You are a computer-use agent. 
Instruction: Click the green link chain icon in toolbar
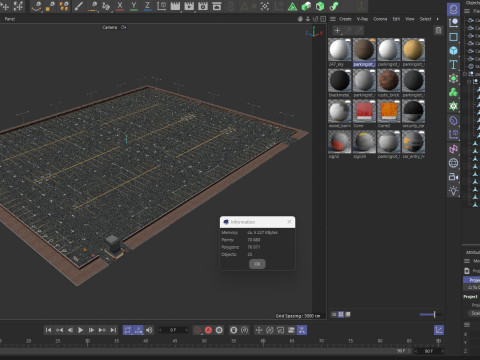[334, 6]
